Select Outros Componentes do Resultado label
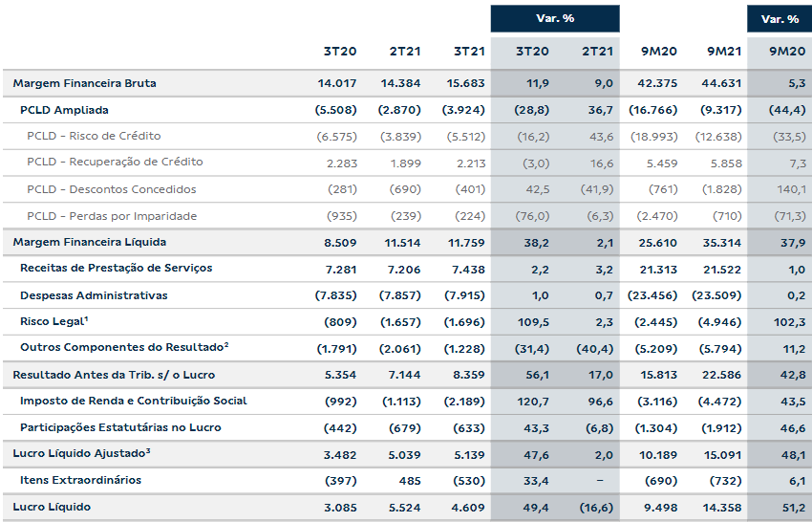 pos(124,348)
